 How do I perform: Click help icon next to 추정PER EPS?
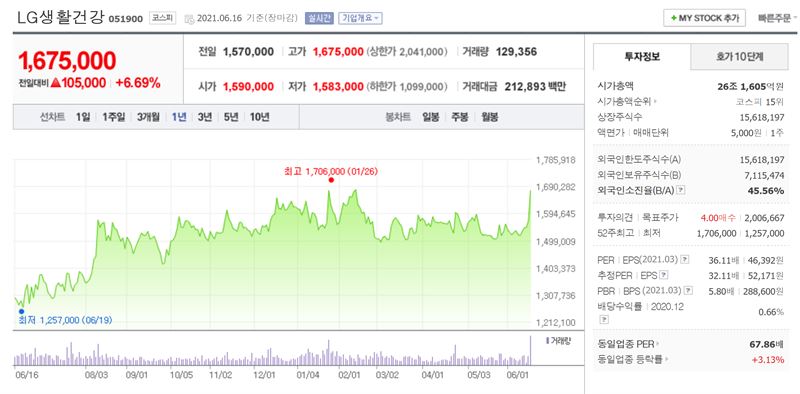point(663,275)
